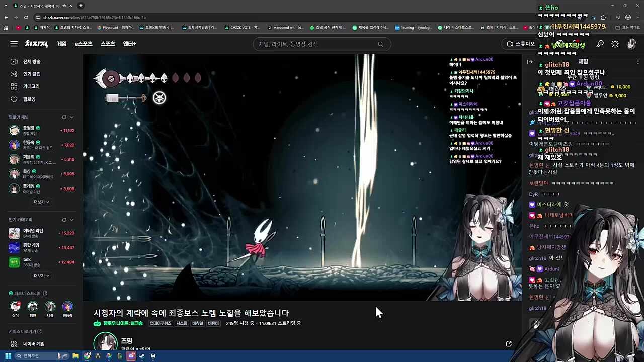The image size is (644, 362).
Task: Open the 스튜디오 button
Action: point(520,44)
